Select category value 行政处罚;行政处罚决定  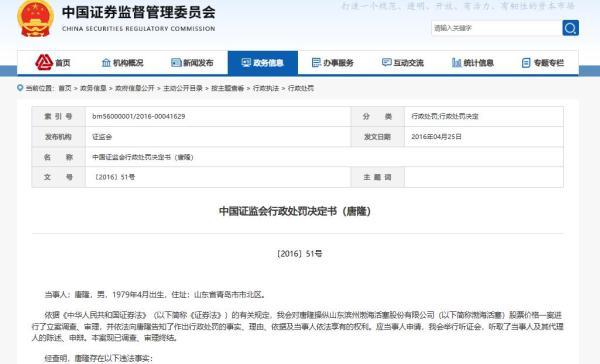coord(445,116)
